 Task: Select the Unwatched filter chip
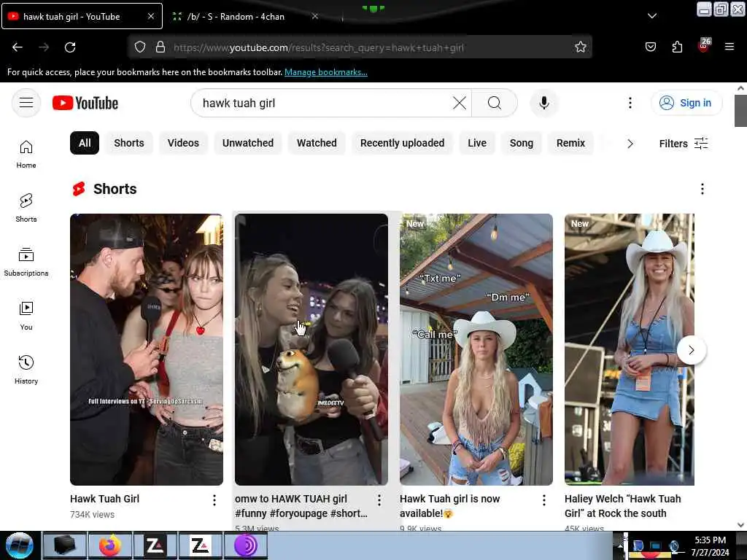[x=248, y=143]
